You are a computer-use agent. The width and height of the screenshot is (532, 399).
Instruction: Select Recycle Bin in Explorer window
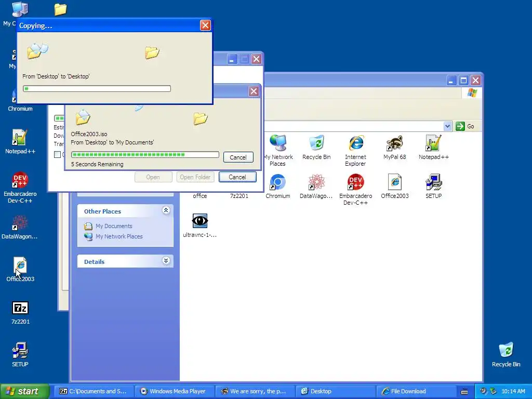point(316,147)
